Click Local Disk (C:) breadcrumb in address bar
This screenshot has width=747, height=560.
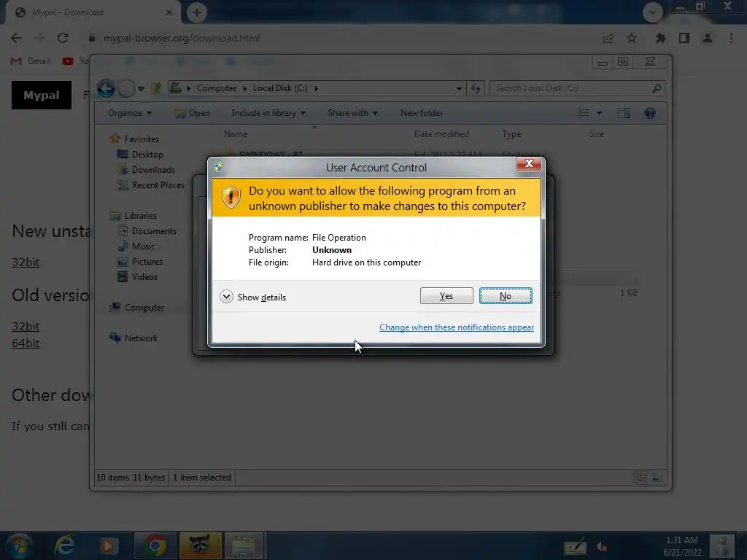(280, 88)
